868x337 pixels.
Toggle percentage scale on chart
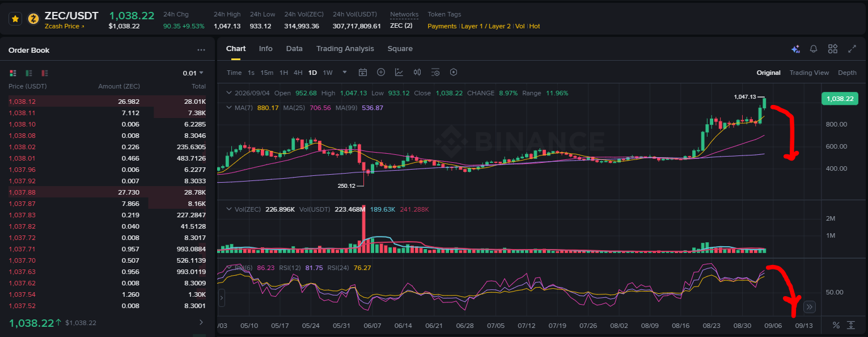(836, 325)
